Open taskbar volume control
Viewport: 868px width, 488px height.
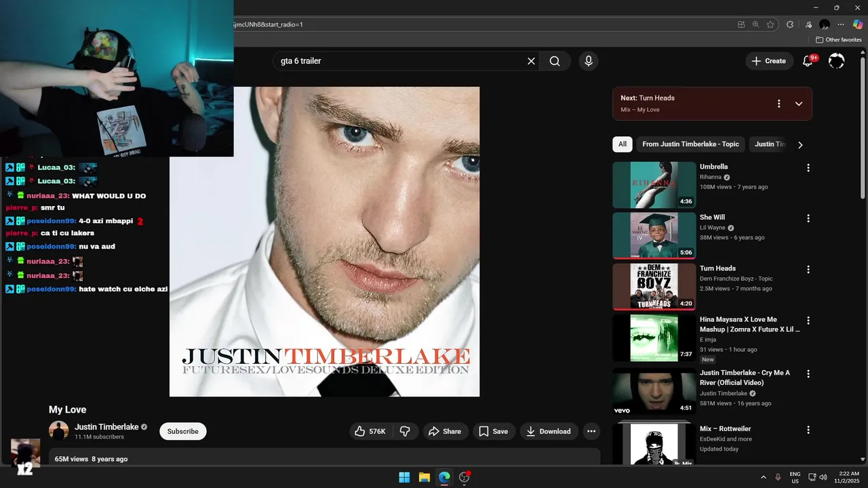click(823, 477)
